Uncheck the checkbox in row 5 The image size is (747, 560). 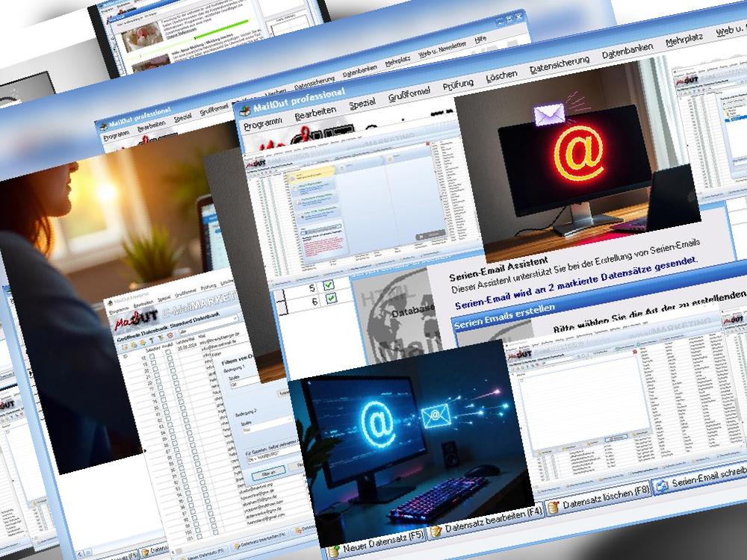tap(328, 285)
